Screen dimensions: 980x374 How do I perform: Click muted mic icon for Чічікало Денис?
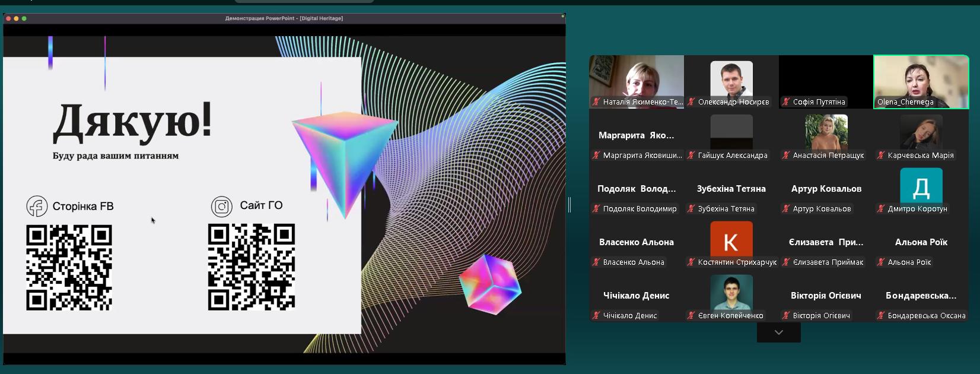point(596,315)
